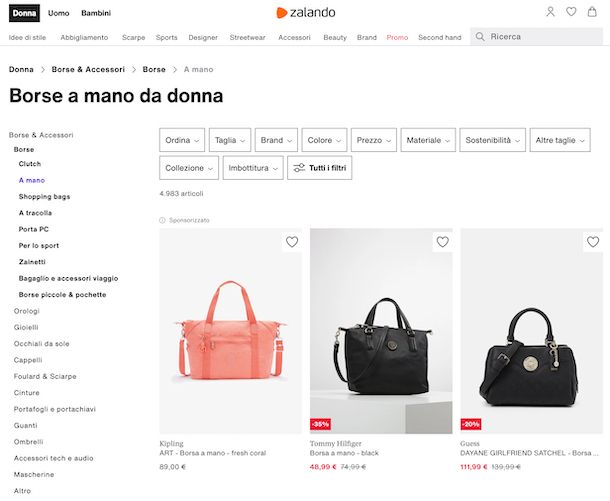Open the Promo menu item
The width and height of the screenshot is (610, 501).
tap(397, 37)
